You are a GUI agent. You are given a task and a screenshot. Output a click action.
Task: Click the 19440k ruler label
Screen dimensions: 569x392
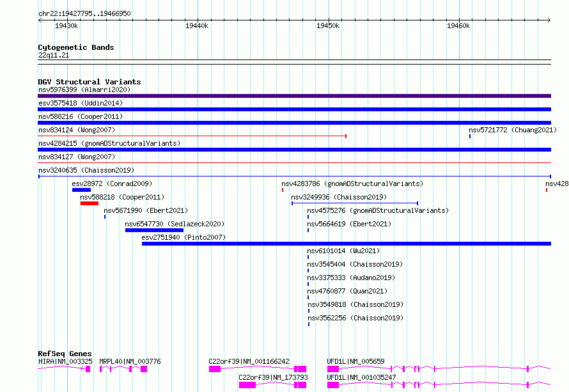[197, 26]
